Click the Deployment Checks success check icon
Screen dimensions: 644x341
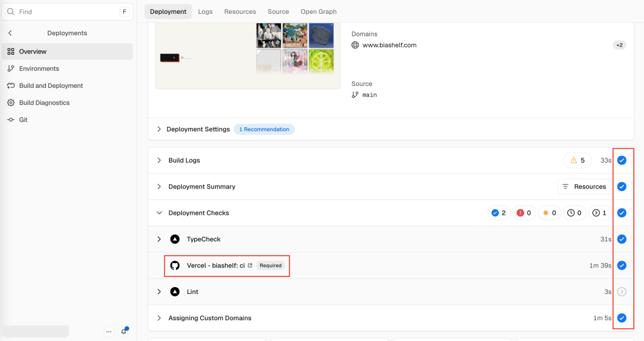pos(622,212)
